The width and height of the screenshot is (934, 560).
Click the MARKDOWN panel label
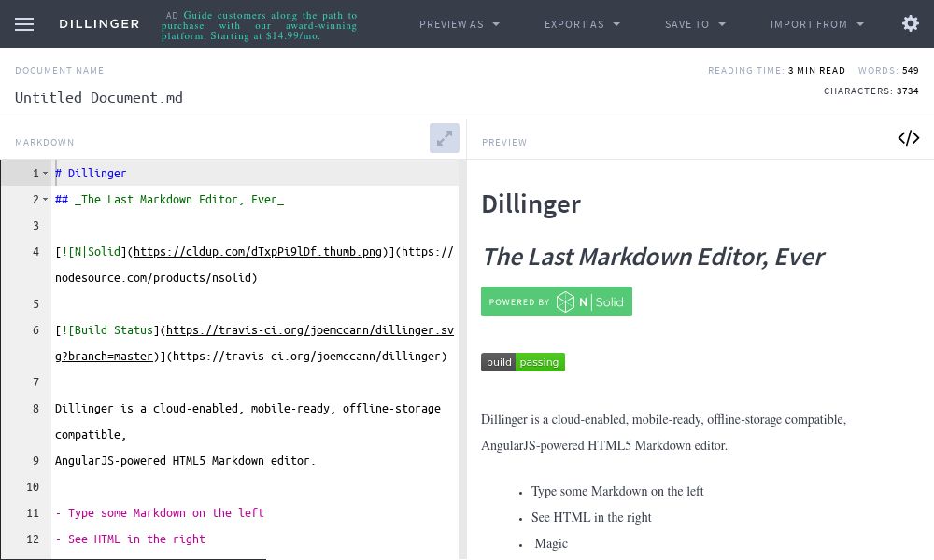point(44,142)
